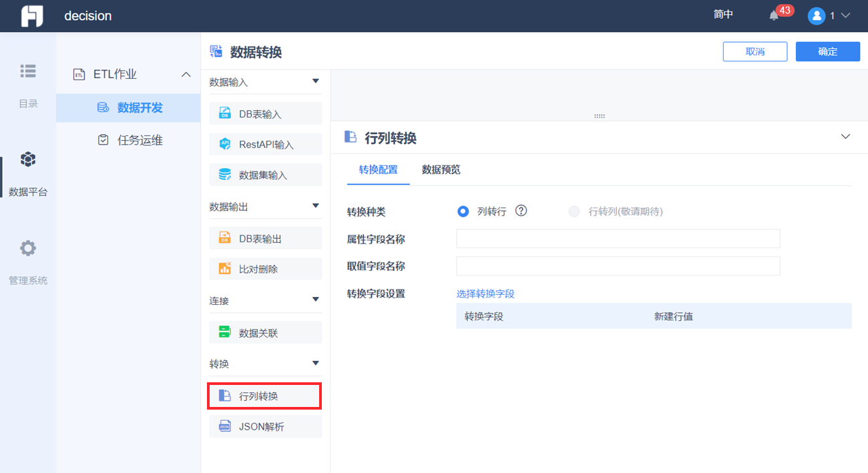
Task: Click the 转换字段设置 label
Action: pos(376,294)
